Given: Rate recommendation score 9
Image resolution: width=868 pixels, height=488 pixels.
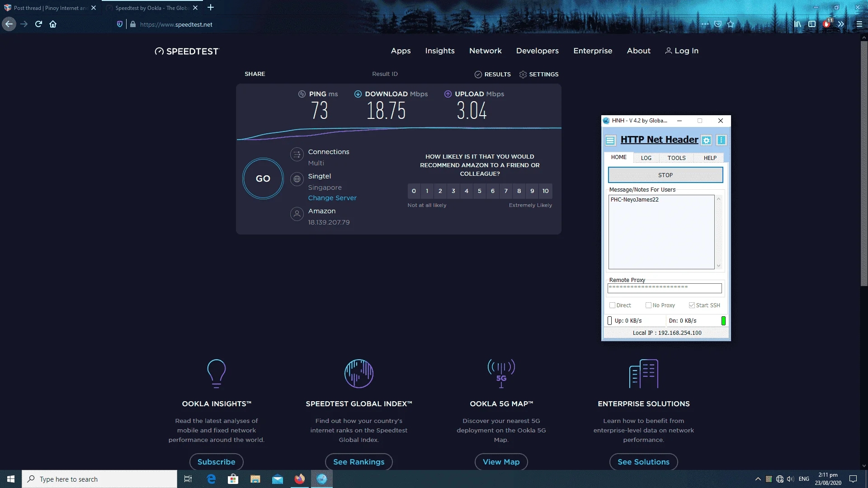Looking at the screenshot, I should [532, 191].
